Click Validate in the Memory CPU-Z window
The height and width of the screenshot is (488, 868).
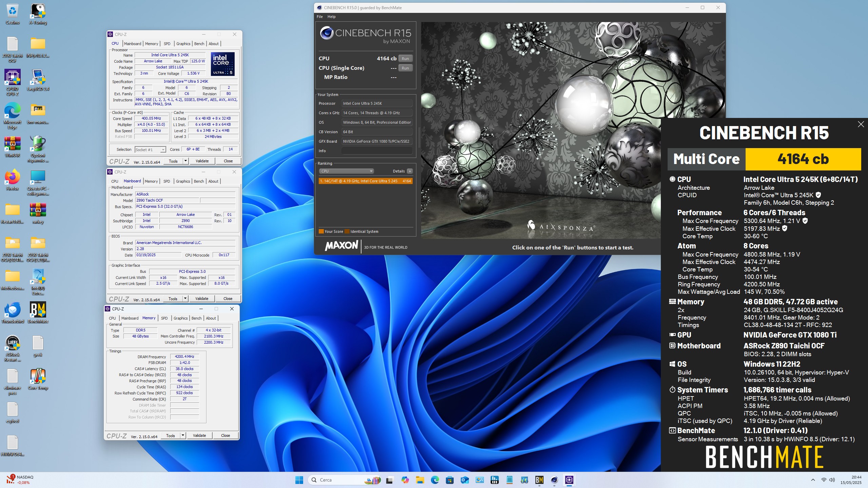click(x=199, y=435)
